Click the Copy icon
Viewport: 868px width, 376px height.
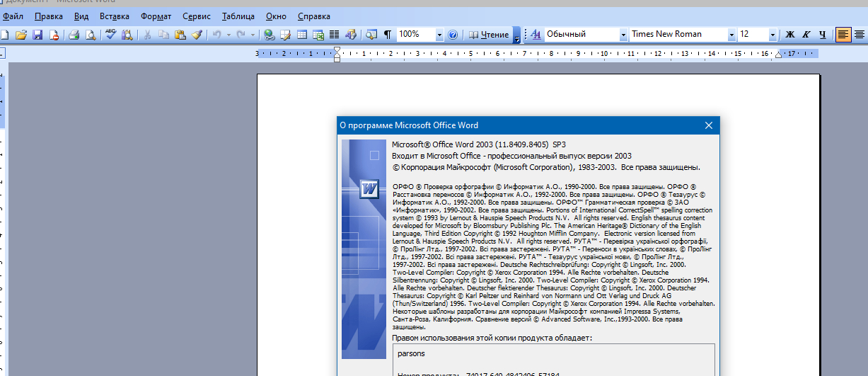pyautogui.click(x=164, y=34)
